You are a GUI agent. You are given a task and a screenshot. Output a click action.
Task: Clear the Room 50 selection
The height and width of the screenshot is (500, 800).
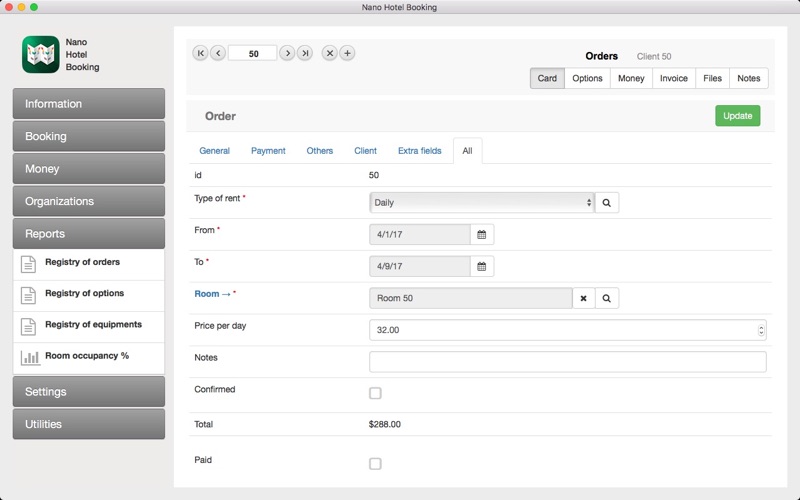coord(583,298)
